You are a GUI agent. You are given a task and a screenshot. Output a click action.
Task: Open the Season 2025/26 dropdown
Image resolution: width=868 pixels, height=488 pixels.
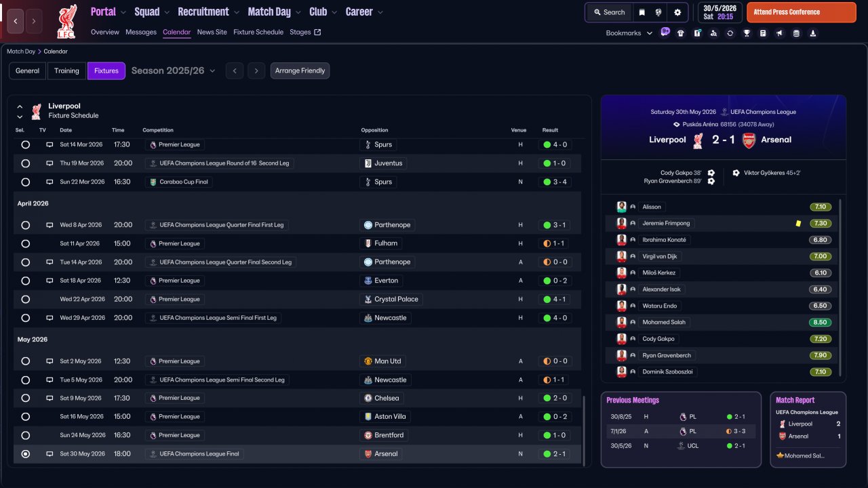pyautogui.click(x=174, y=70)
